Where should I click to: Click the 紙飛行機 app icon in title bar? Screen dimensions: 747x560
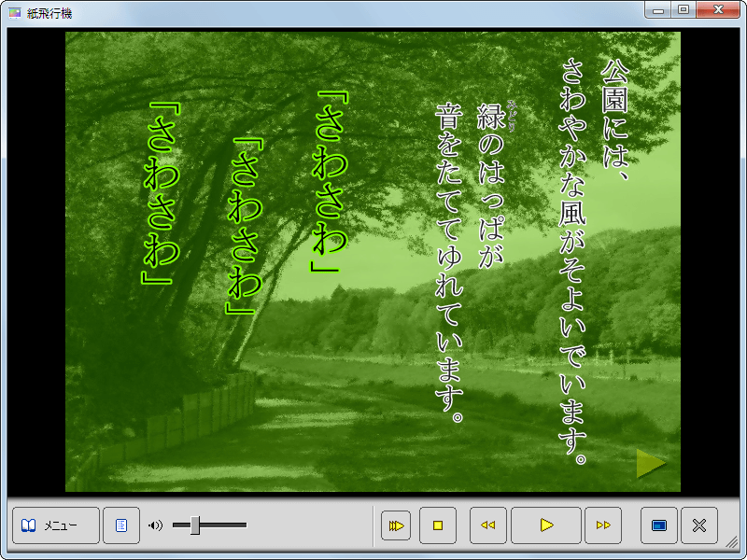(x=14, y=12)
